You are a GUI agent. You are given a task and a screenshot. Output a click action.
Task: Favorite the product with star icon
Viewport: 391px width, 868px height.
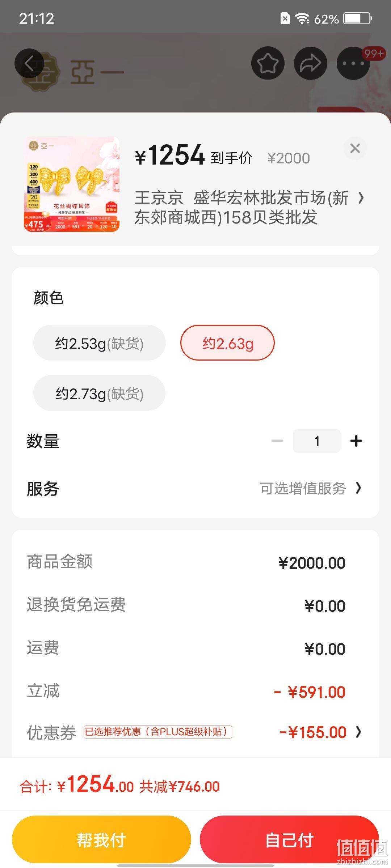pos(268,63)
